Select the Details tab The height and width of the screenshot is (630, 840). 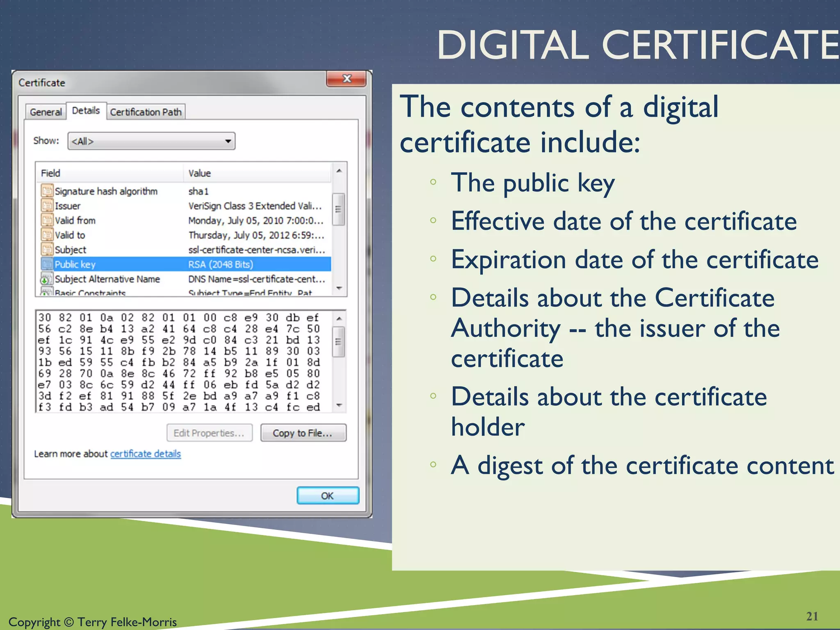point(86,111)
